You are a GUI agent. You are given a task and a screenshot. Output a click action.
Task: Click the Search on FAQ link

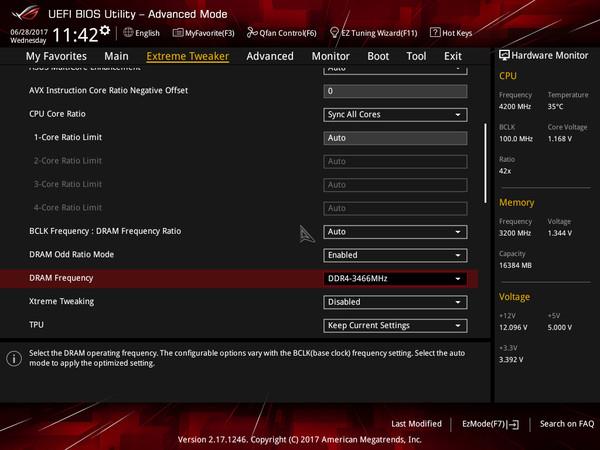tap(567, 424)
